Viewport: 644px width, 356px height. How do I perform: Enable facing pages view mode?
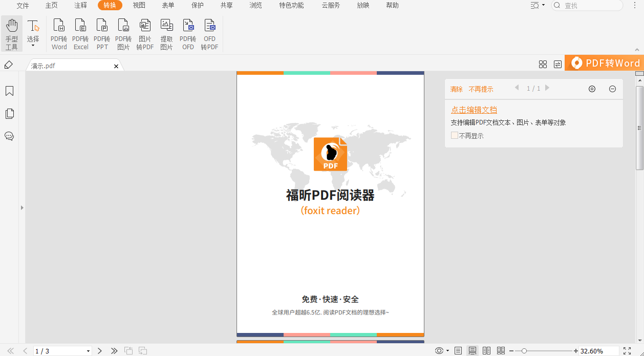[x=486, y=350]
